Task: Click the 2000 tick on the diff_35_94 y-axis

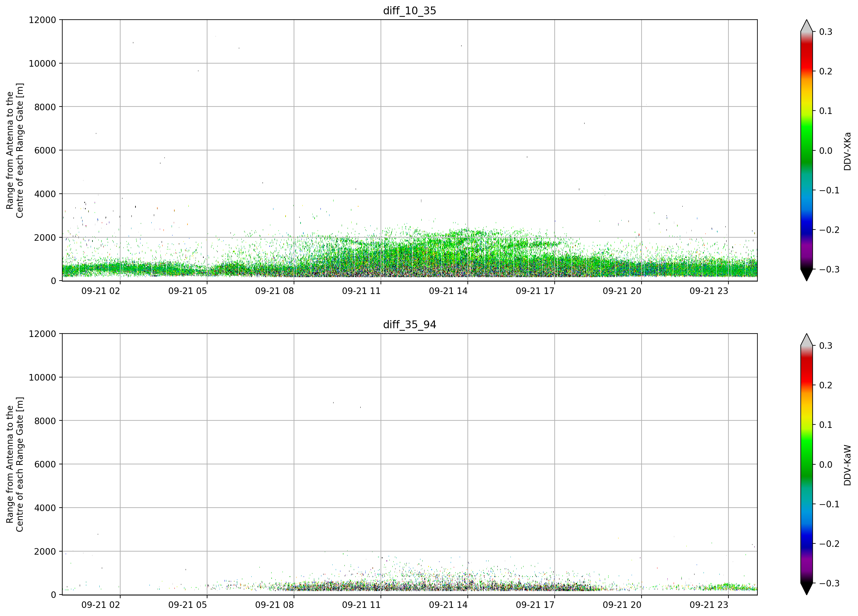Action: click(x=45, y=552)
